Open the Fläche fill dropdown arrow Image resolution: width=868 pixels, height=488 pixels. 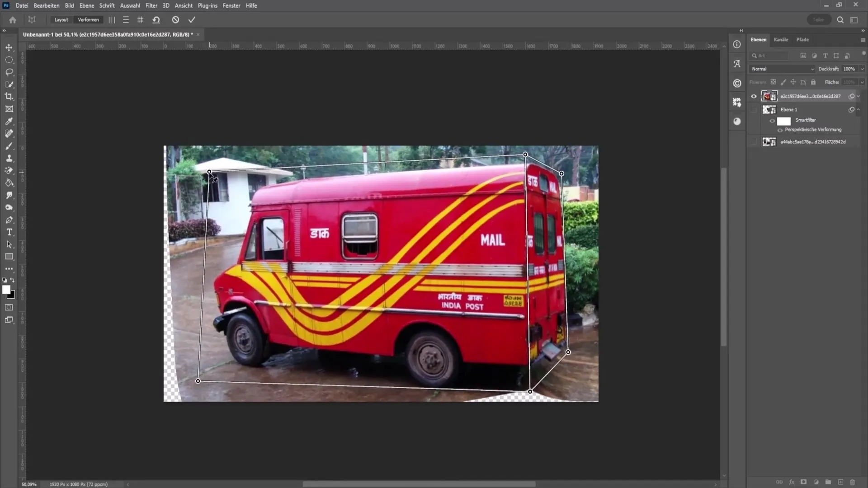click(862, 82)
